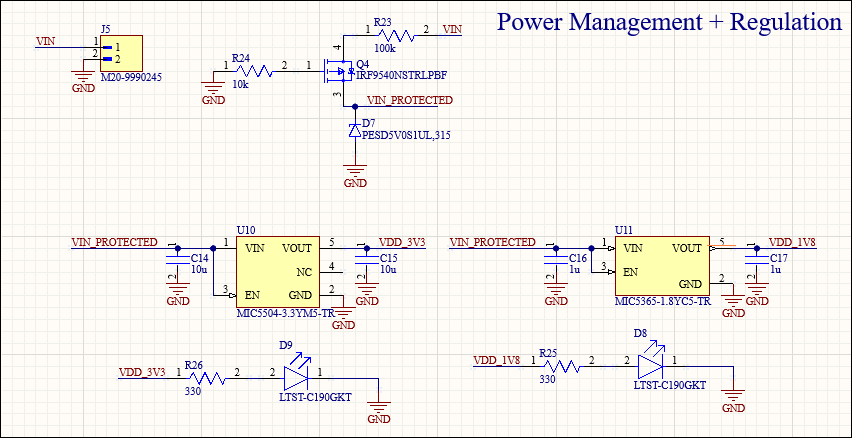Click the VIN net label at J5
The height and width of the screenshot is (438, 852).
click(x=45, y=41)
